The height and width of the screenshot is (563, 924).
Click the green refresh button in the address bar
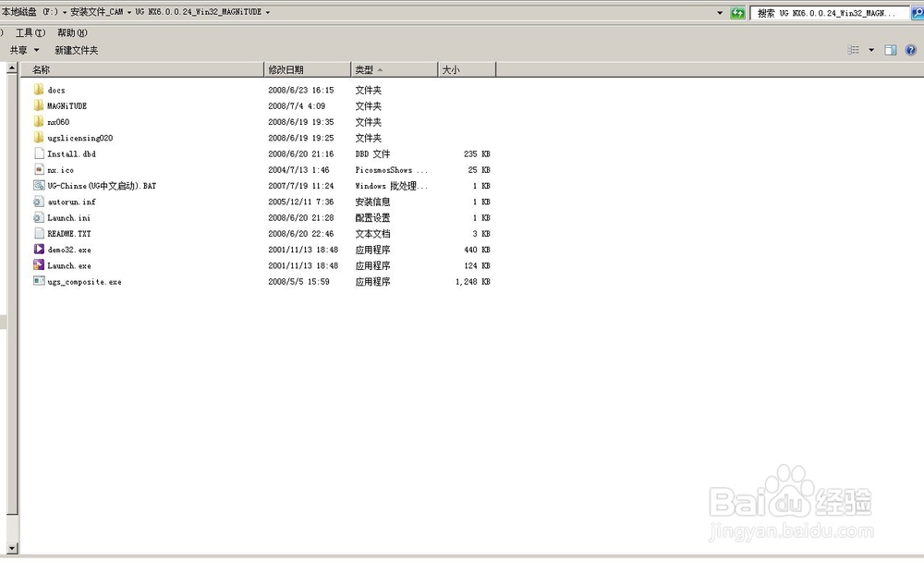[737, 12]
